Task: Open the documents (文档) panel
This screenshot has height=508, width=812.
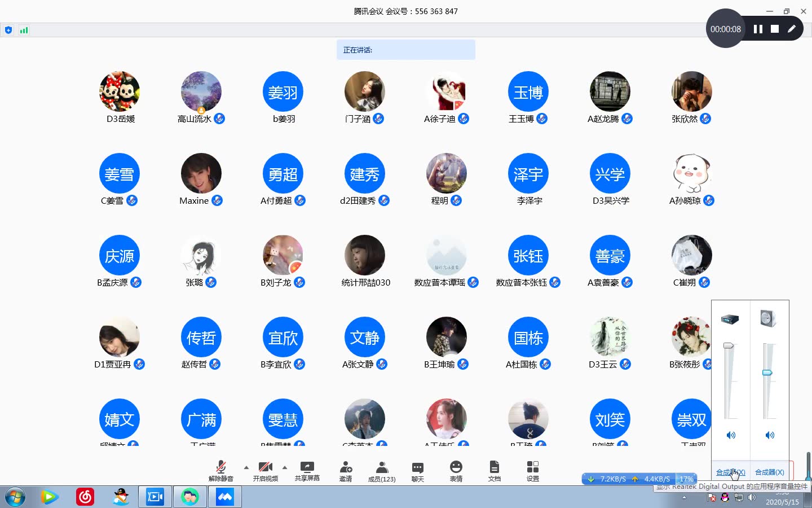Action: [495, 471]
